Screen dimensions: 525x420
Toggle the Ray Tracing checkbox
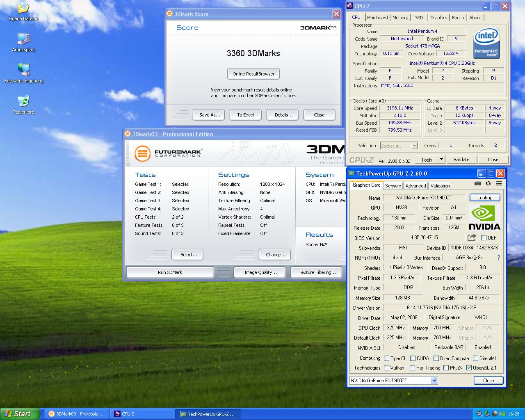[413, 367]
